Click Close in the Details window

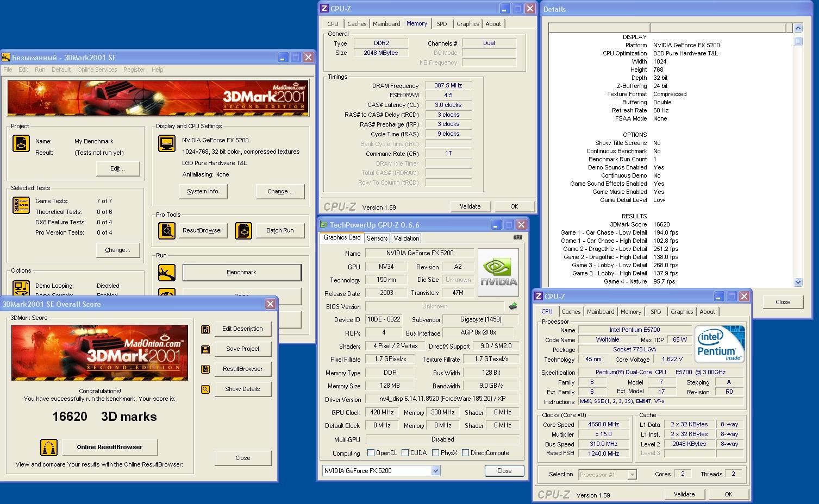(783, 302)
